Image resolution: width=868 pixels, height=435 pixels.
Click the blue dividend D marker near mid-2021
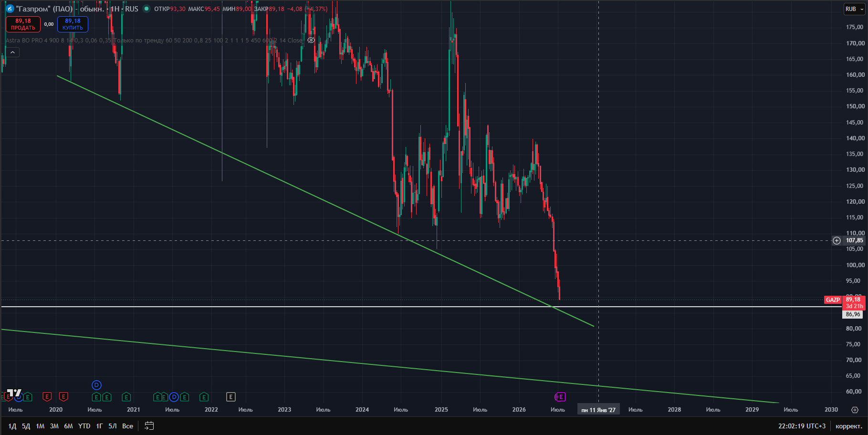pyautogui.click(x=174, y=397)
